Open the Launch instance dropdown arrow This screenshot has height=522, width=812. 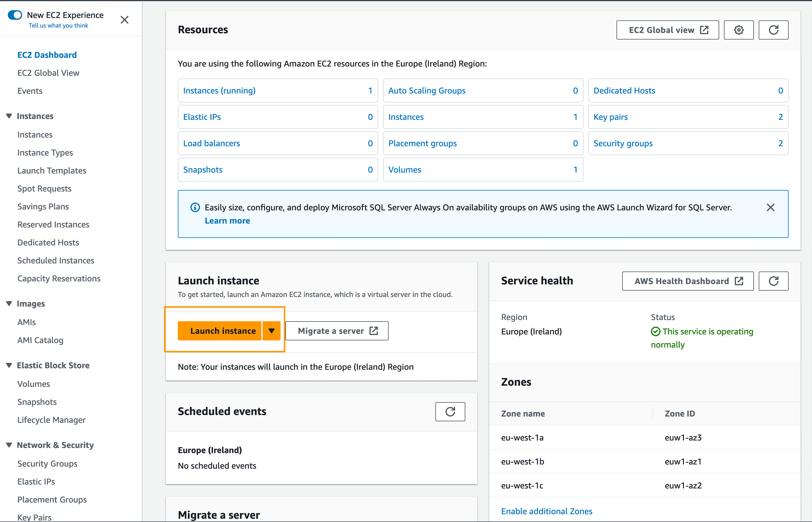(271, 331)
